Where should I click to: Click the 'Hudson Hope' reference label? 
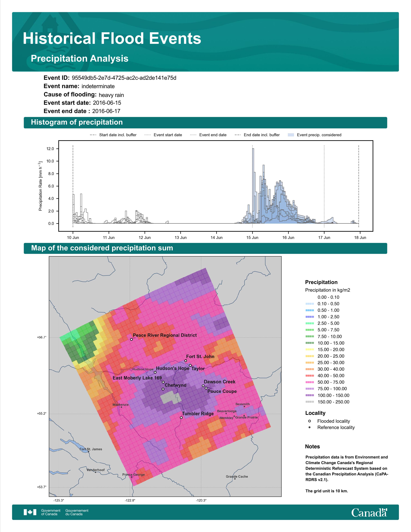pos(143,369)
